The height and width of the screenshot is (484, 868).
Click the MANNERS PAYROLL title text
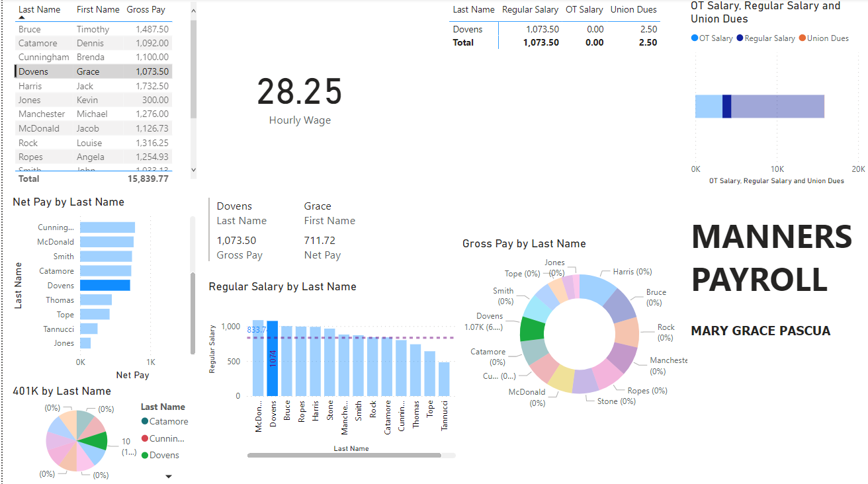[x=772, y=257]
